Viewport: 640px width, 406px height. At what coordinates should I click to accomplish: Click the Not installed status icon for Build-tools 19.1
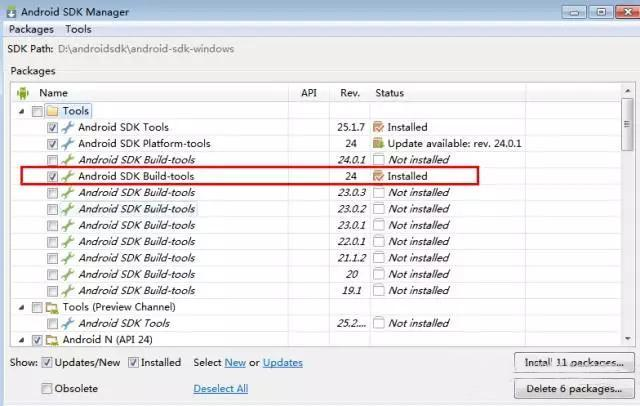point(379,291)
